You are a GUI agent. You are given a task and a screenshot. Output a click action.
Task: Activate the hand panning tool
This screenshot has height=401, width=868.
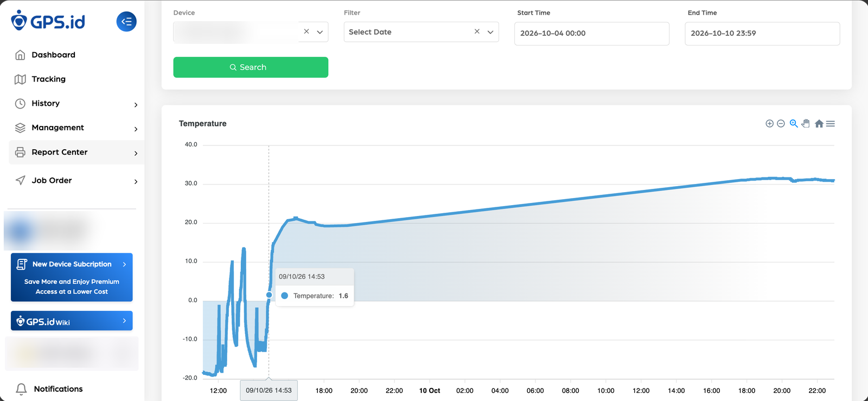806,124
